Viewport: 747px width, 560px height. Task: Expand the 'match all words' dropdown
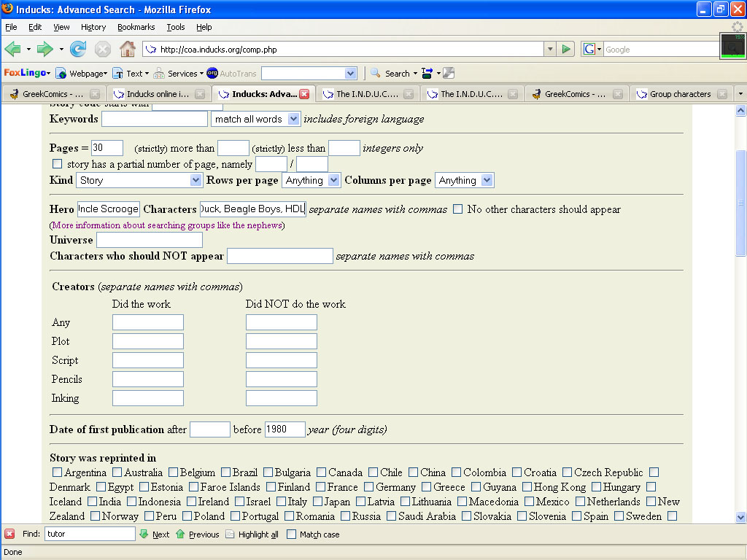click(x=255, y=119)
